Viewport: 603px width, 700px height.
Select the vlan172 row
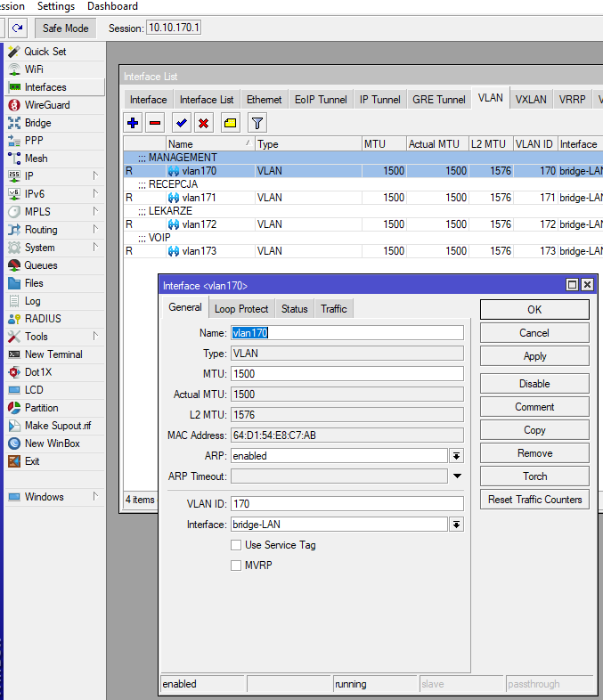coord(363,224)
